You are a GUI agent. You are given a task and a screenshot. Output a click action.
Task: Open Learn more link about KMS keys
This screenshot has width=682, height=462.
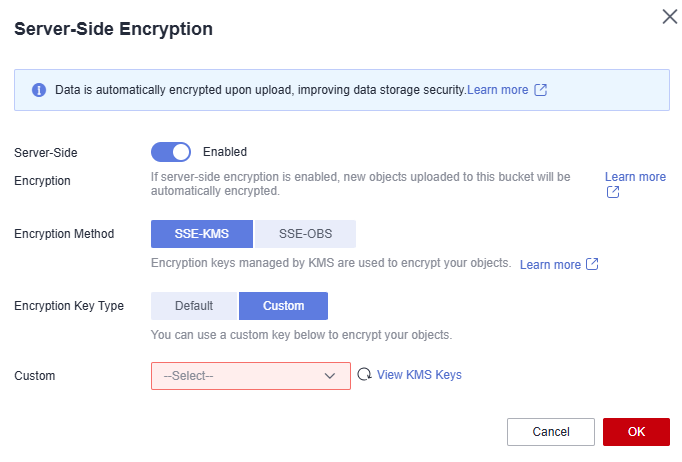tap(550, 264)
